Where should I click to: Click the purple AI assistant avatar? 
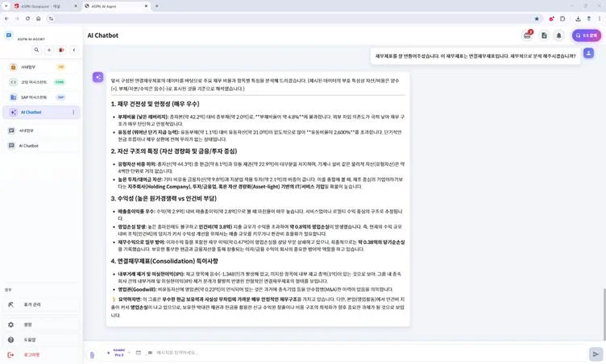98,77
